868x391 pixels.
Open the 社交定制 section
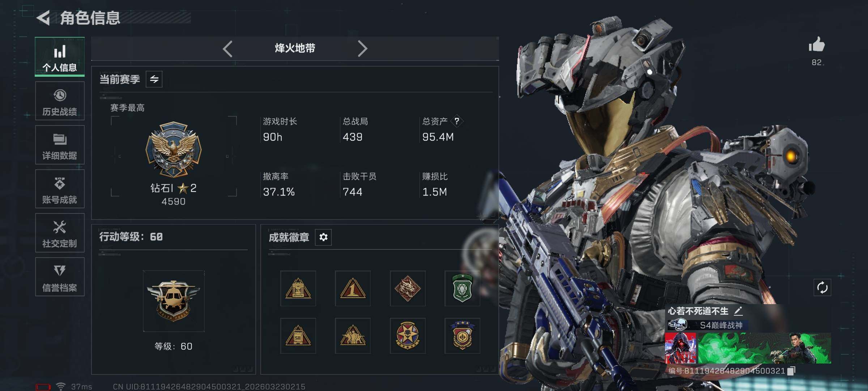60,233
